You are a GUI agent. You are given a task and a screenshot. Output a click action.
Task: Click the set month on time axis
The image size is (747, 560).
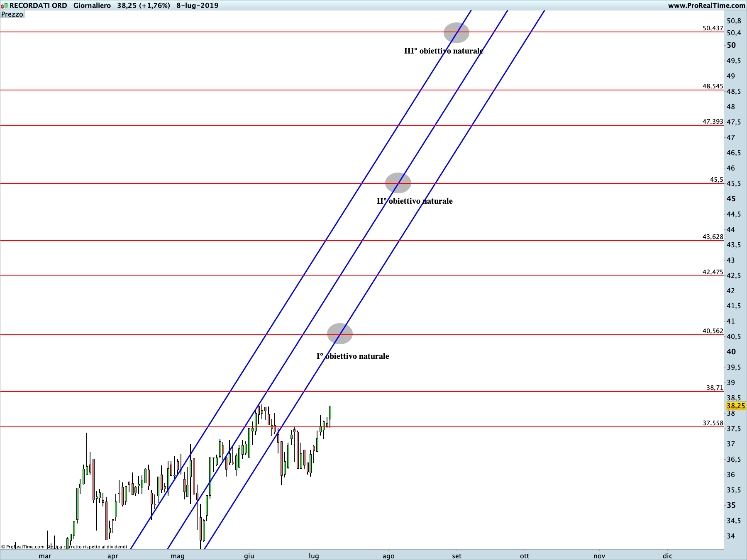(x=456, y=556)
